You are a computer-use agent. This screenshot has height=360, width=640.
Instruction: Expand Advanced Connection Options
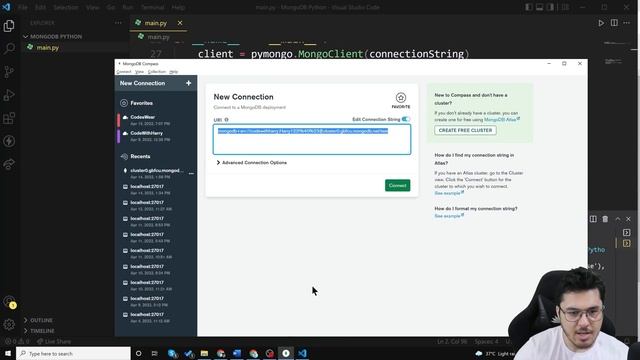(x=251, y=162)
